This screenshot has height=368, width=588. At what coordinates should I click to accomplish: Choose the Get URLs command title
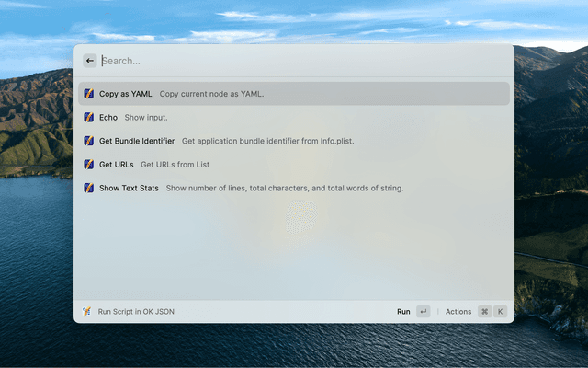coord(117,165)
